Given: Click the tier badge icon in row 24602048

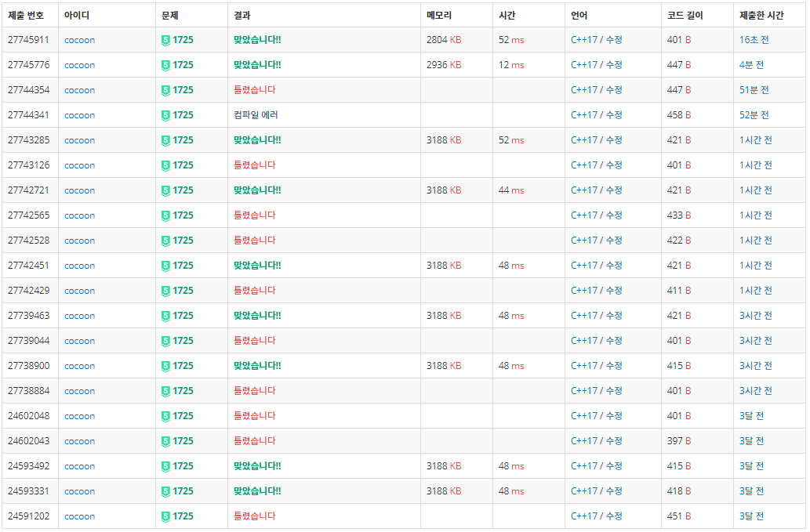Looking at the screenshot, I should tap(165, 416).
